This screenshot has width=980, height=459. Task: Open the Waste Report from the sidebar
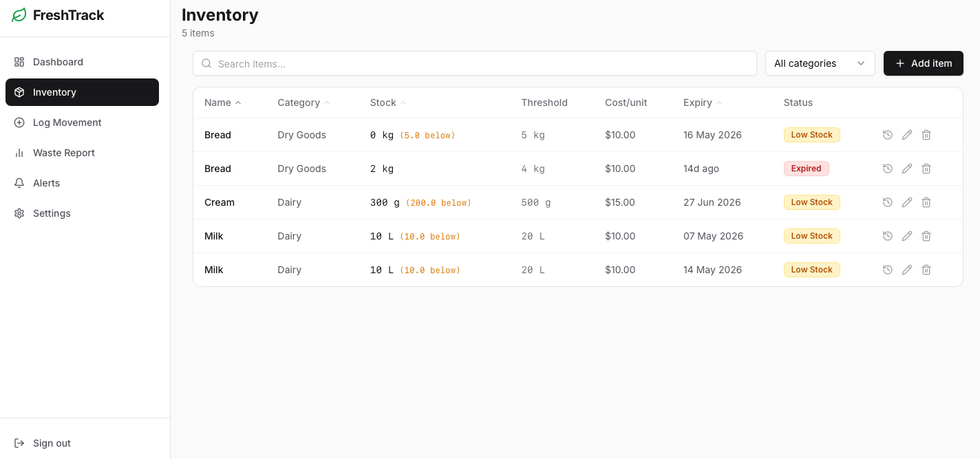coord(64,153)
